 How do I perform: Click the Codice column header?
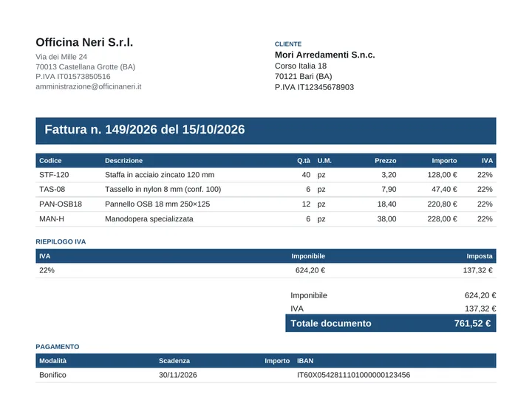click(x=50, y=161)
